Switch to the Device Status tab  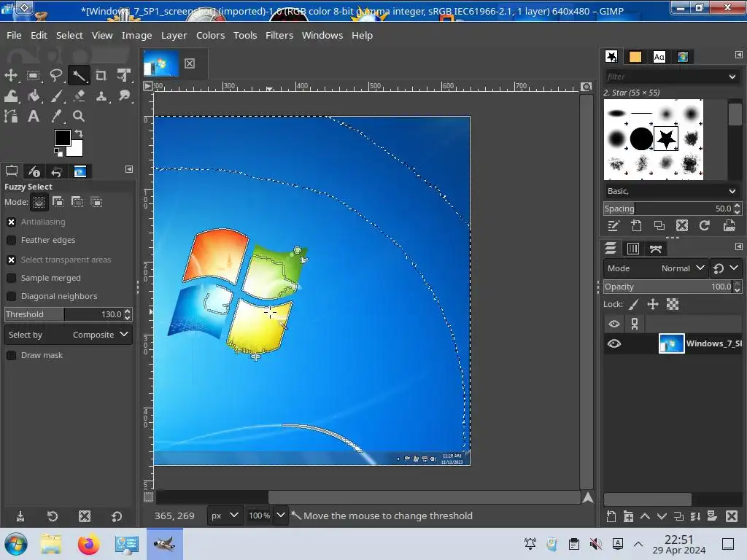point(34,171)
